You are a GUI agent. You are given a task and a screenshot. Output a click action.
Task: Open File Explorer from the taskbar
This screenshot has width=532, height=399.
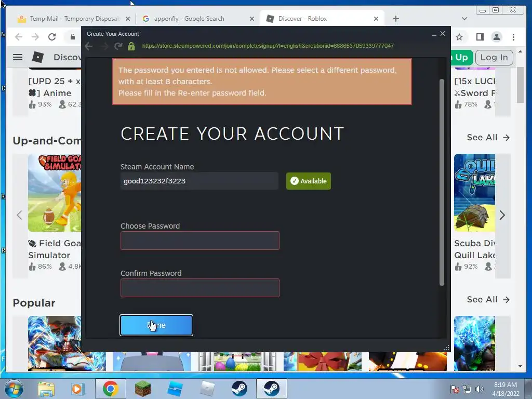click(46, 389)
